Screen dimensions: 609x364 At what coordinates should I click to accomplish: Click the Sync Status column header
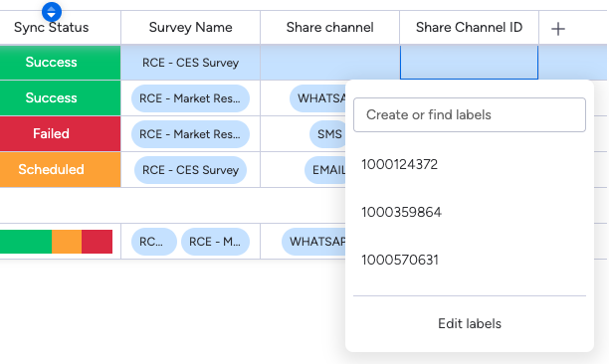click(x=52, y=28)
